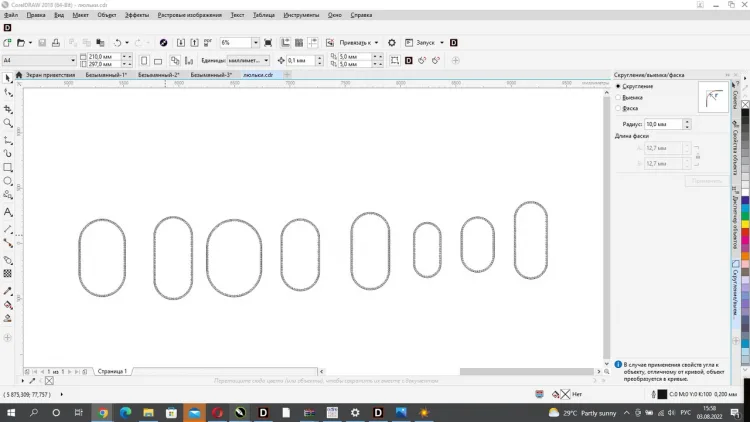This screenshot has height=422, width=750.
Task: Click the Full-screen preview icon
Action: coord(268,43)
